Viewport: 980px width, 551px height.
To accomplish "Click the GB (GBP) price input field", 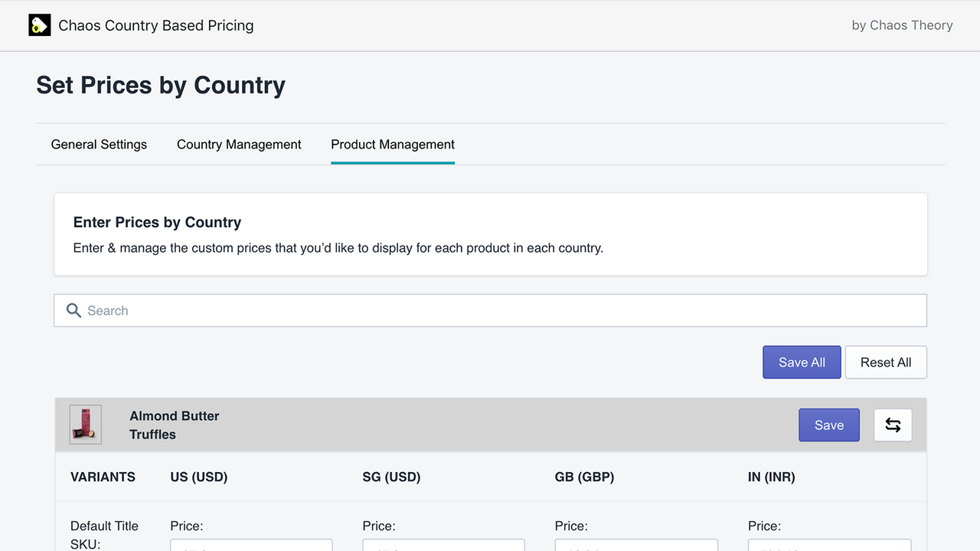I will [635, 547].
